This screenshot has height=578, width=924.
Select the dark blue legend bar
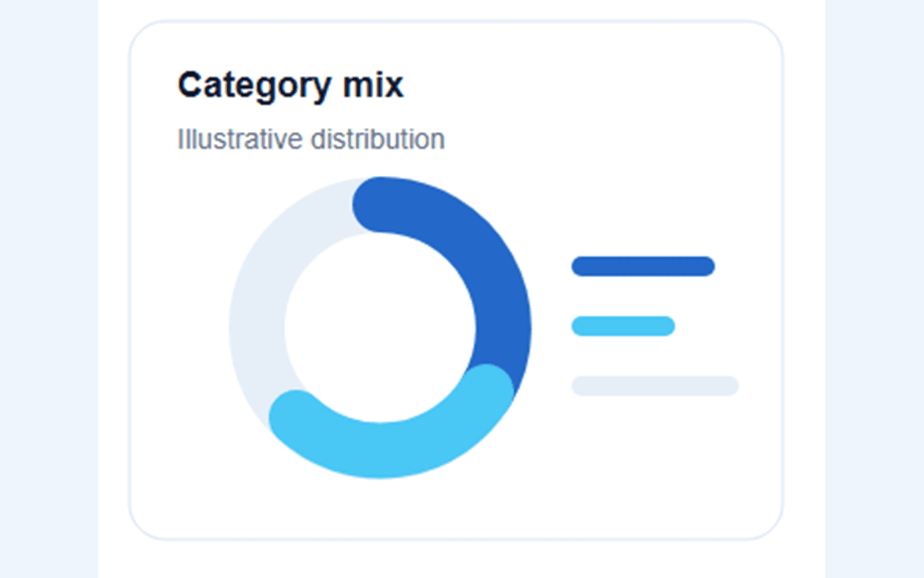click(x=643, y=266)
